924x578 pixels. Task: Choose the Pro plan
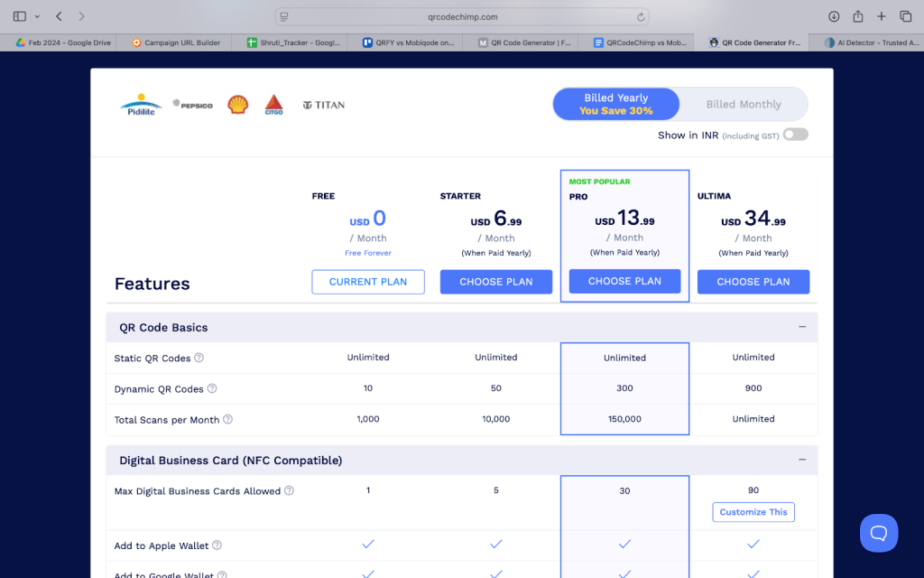(x=624, y=281)
